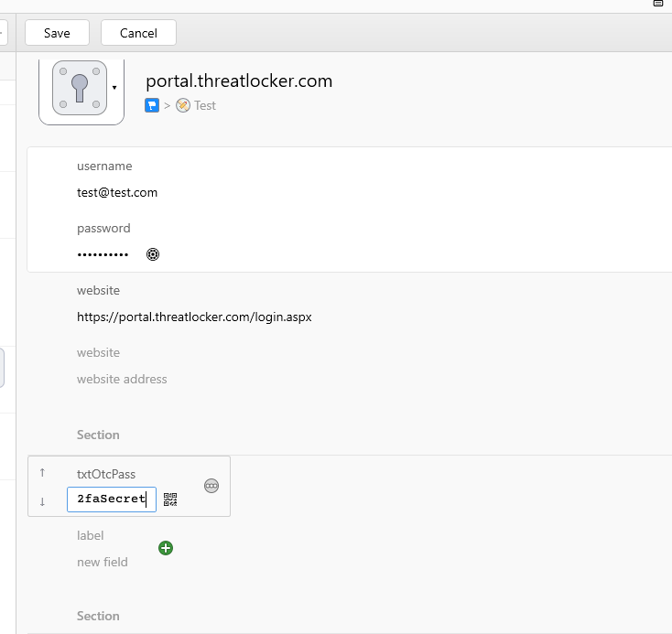Click the Test vault icon

click(x=183, y=105)
